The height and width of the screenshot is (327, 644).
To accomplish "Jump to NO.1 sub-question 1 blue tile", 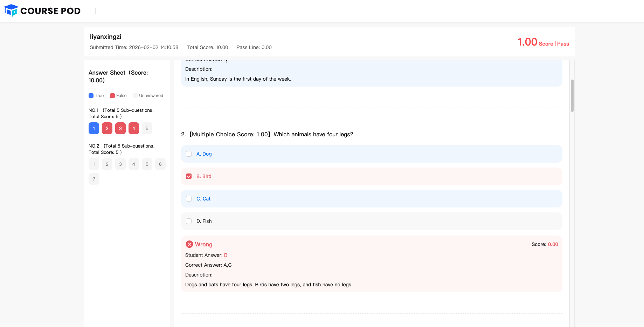I will coord(94,128).
